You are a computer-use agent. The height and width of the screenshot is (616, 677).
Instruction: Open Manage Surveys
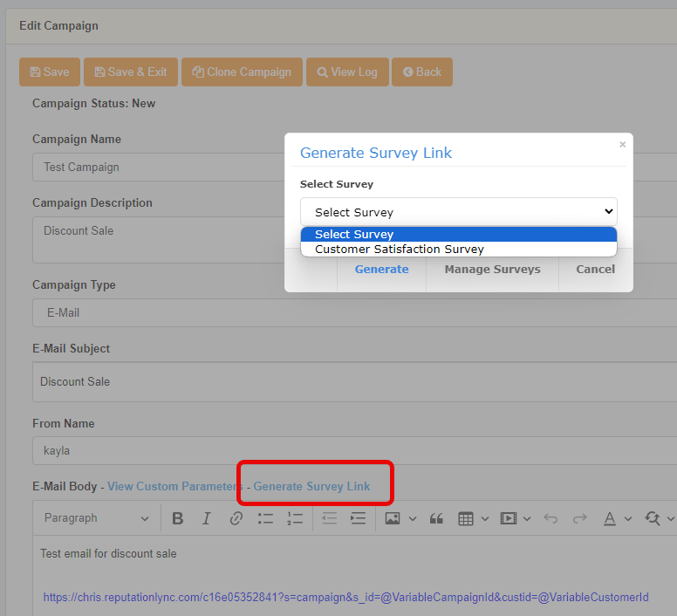click(x=493, y=270)
